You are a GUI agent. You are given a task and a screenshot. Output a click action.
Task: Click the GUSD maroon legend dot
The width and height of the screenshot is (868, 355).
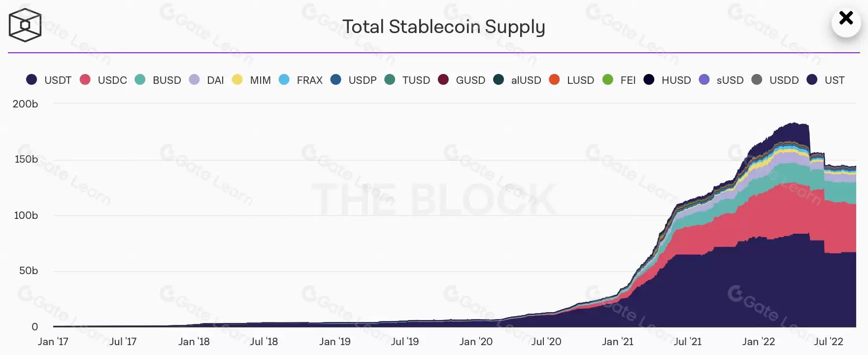tap(443, 79)
